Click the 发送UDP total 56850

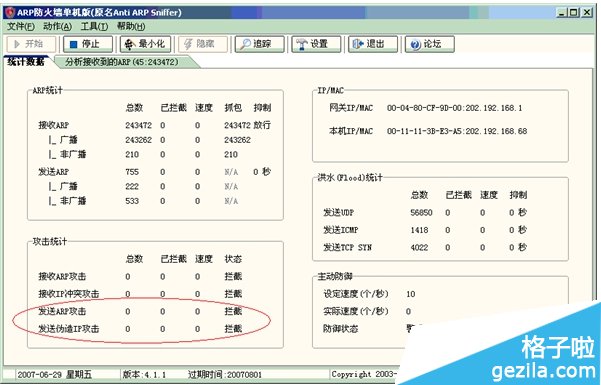point(421,213)
